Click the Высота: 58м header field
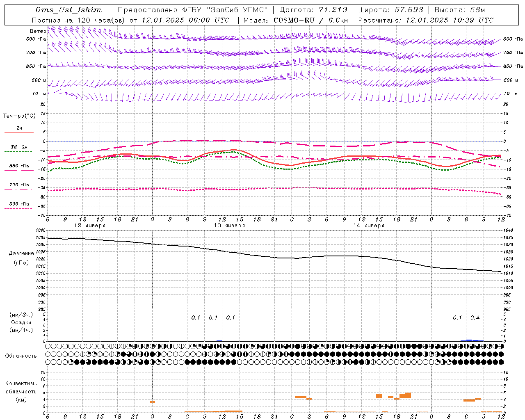 460,10
